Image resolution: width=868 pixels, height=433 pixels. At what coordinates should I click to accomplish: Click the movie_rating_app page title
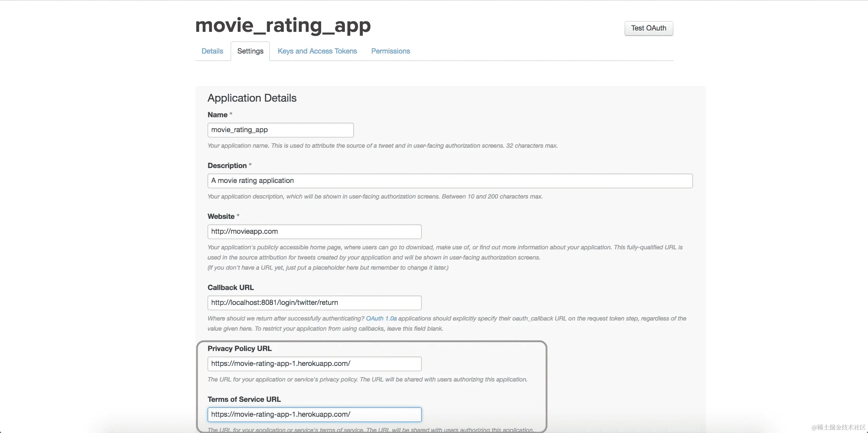click(283, 25)
